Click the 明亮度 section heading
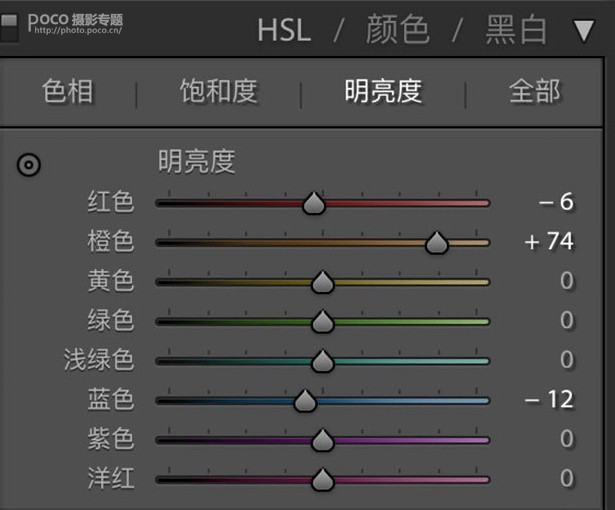 (197, 161)
